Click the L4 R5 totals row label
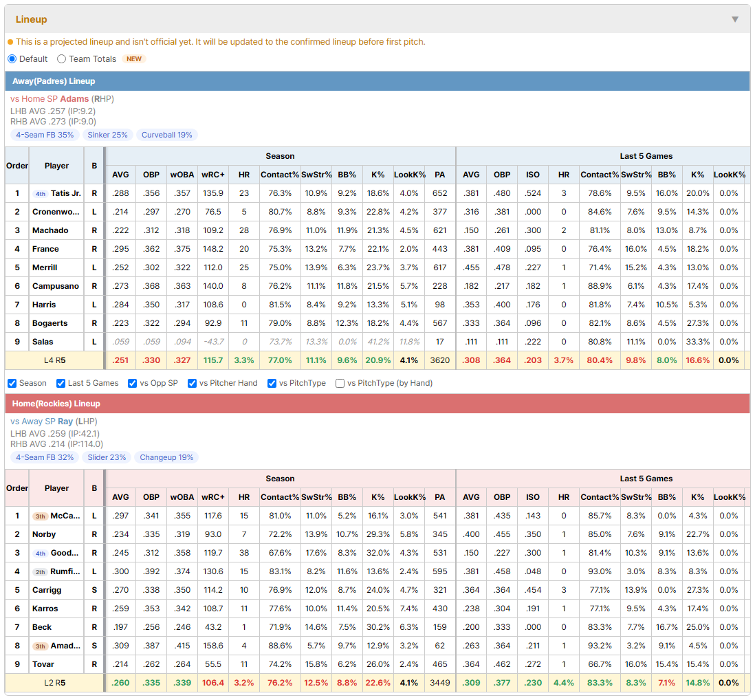The height and width of the screenshot is (700, 755). 54,360
